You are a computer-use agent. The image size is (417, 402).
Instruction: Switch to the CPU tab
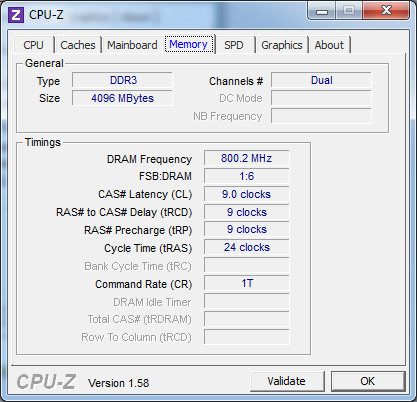33,45
